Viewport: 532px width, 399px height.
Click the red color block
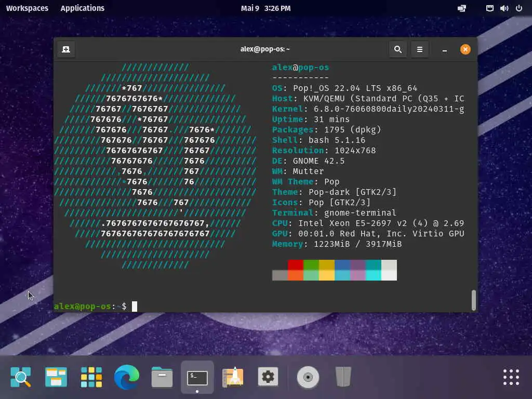pos(296,264)
